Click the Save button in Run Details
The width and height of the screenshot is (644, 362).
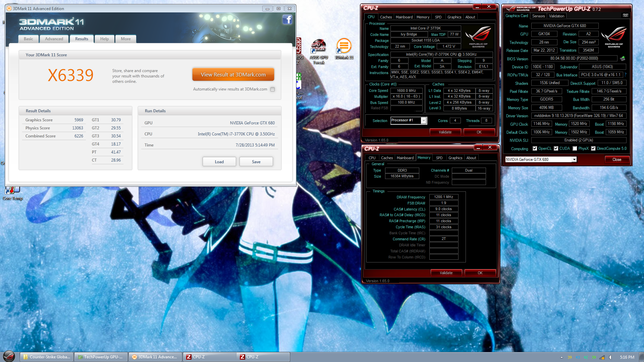click(x=256, y=162)
